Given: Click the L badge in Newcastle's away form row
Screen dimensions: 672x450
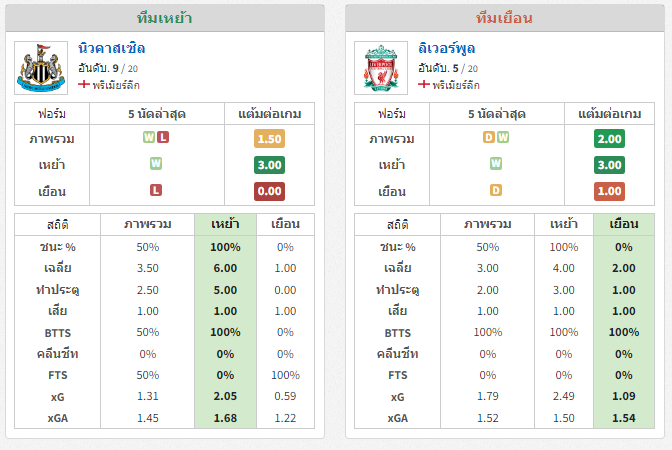Looking at the screenshot, I should [x=156, y=190].
